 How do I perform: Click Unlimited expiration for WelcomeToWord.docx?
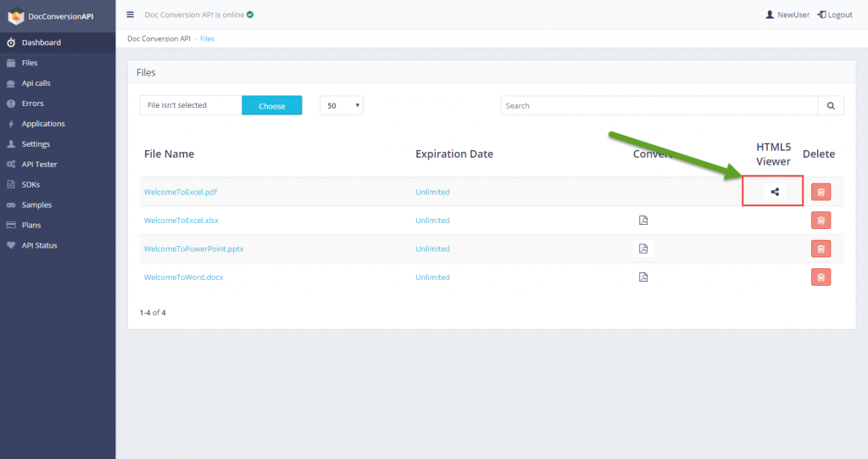tap(432, 277)
